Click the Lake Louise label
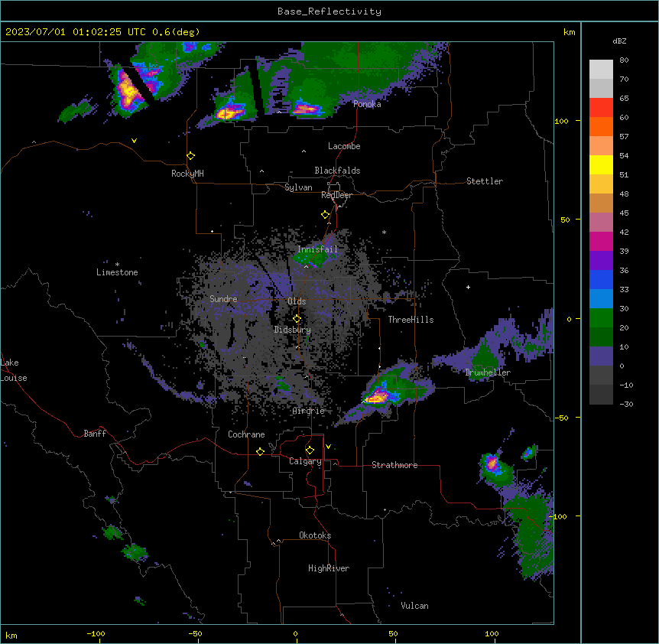The image size is (659, 644). 14,370
